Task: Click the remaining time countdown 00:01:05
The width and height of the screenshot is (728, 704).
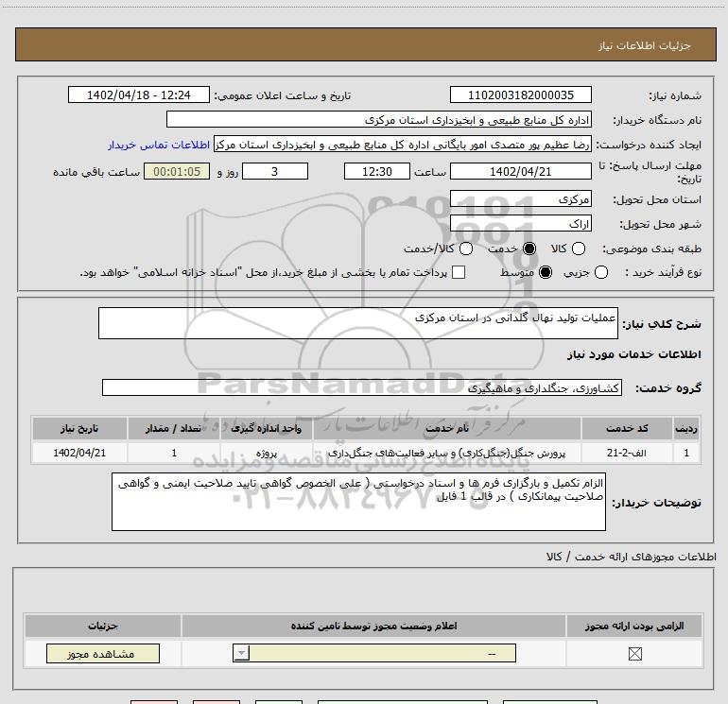Action: coord(177,171)
